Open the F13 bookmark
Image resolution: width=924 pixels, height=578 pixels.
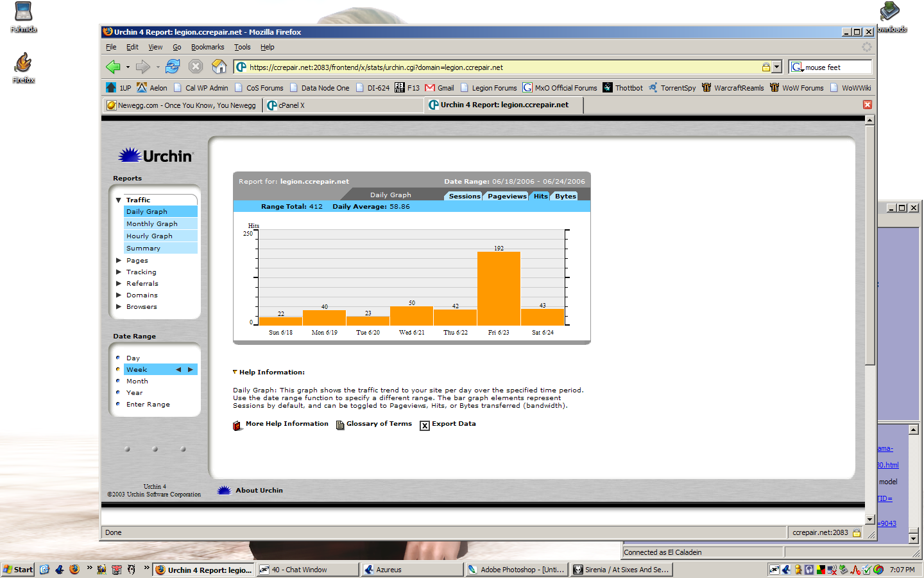point(407,88)
